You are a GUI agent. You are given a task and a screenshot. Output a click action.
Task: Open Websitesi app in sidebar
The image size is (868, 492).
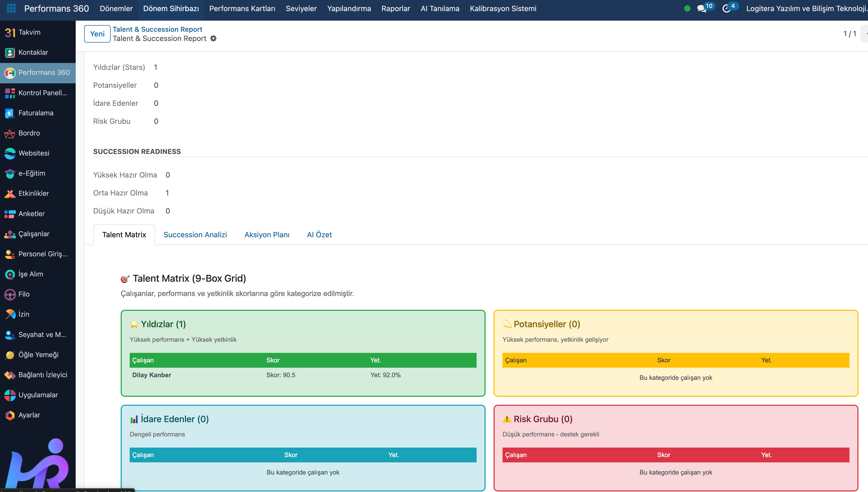pos(38,153)
